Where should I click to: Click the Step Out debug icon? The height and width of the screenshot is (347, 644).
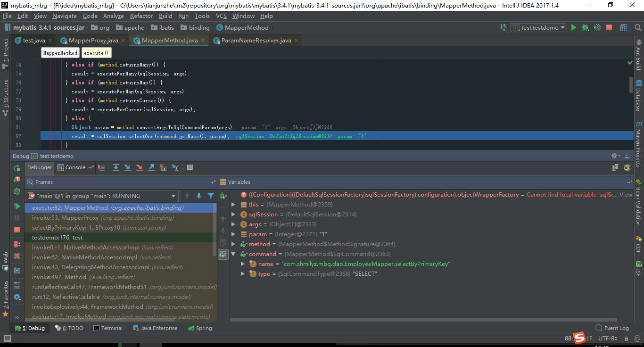pos(152,167)
